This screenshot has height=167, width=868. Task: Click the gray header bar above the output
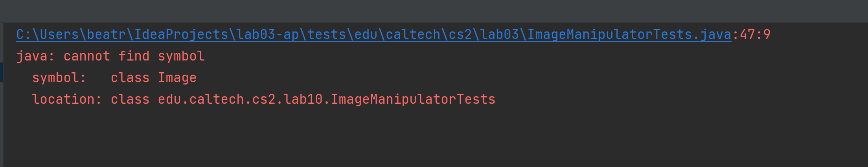coord(432,11)
